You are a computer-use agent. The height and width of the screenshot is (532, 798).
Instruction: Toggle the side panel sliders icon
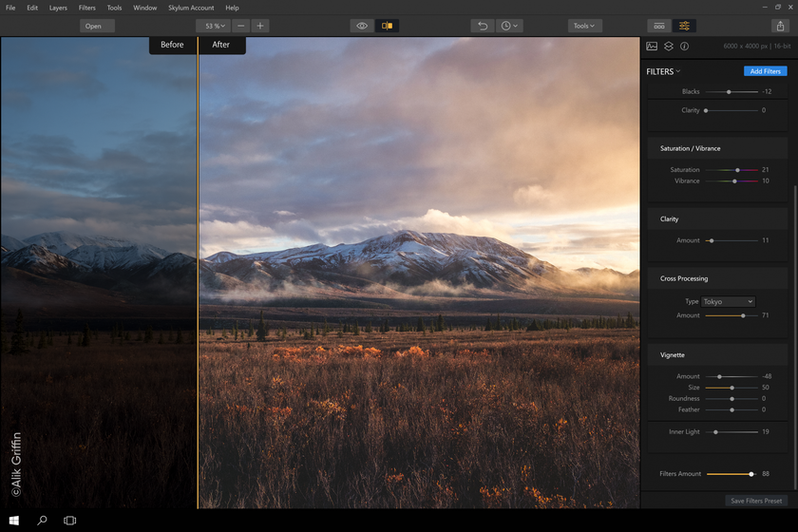[x=684, y=26]
